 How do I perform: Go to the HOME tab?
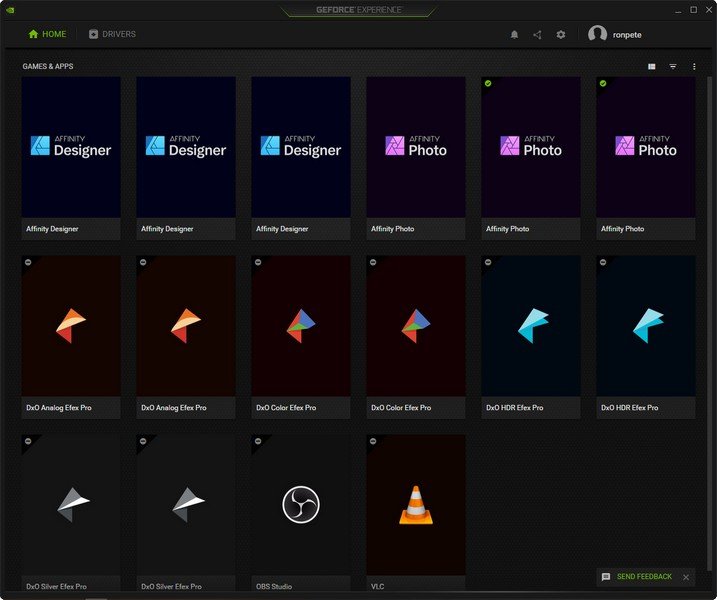coord(47,34)
